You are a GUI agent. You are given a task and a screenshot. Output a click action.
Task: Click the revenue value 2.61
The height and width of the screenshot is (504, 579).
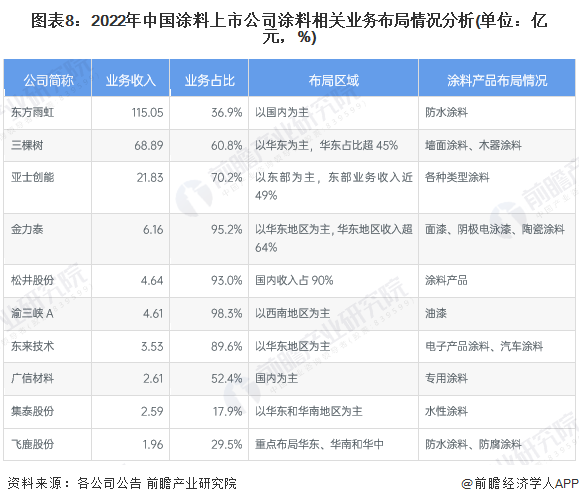click(x=153, y=378)
